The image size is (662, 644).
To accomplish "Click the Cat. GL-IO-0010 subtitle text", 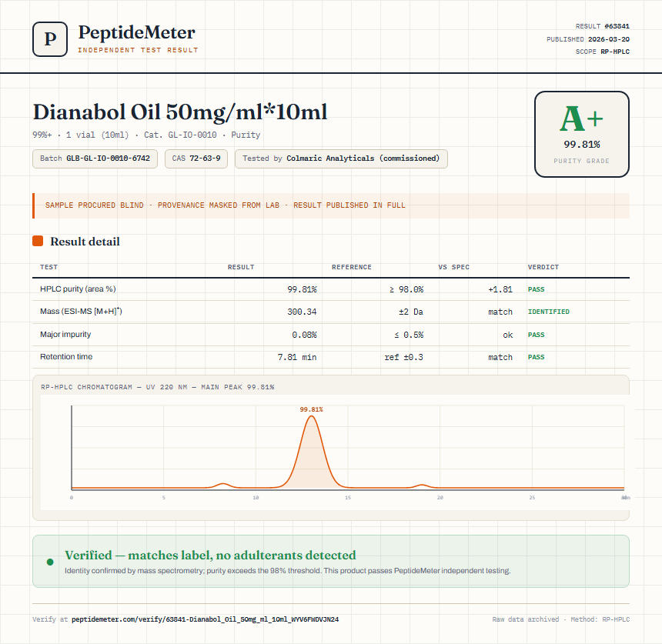I will point(180,135).
